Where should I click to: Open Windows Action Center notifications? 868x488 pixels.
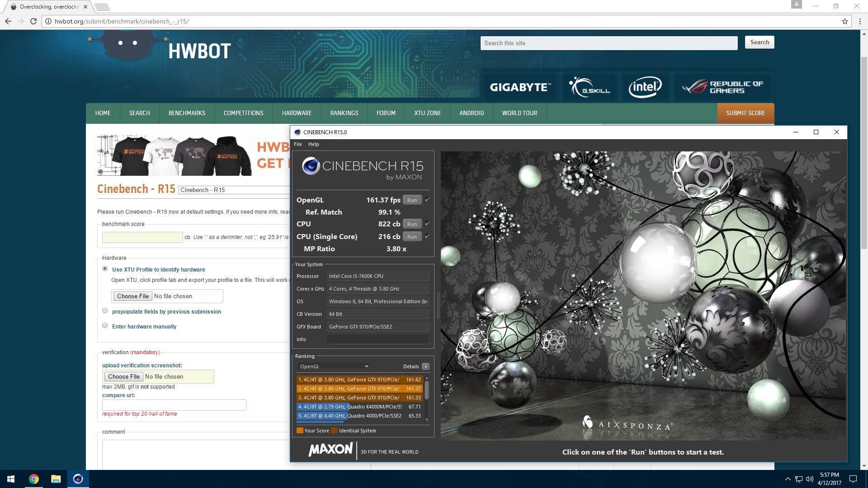853,479
